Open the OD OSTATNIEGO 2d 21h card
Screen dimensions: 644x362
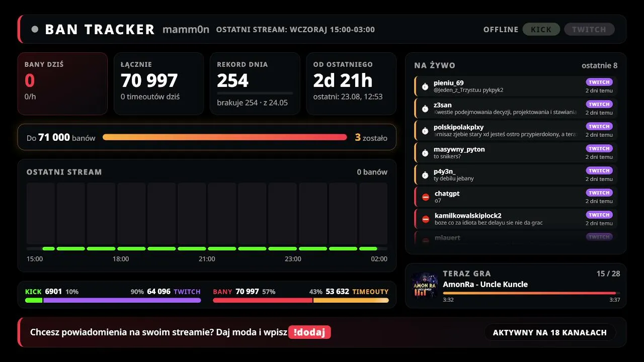[x=351, y=84]
